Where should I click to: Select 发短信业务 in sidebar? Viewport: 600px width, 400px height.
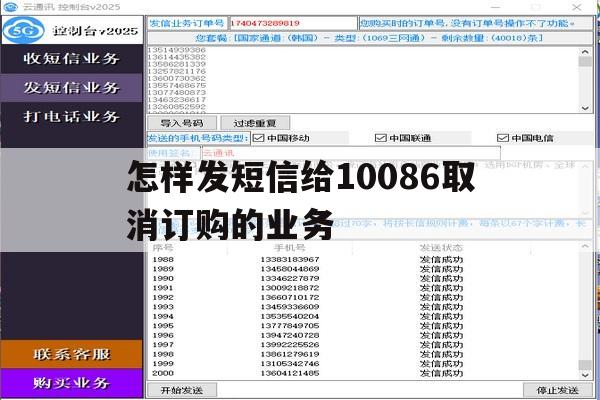tap(71, 88)
